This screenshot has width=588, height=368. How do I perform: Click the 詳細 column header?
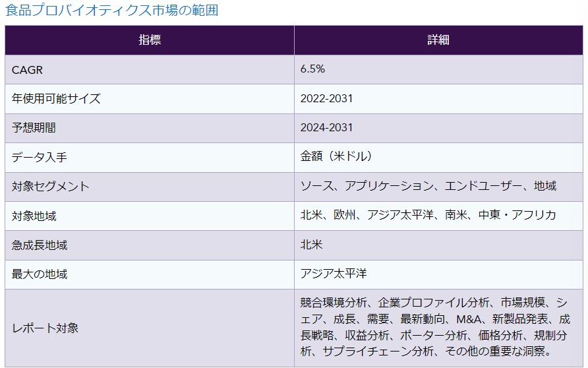(438, 40)
